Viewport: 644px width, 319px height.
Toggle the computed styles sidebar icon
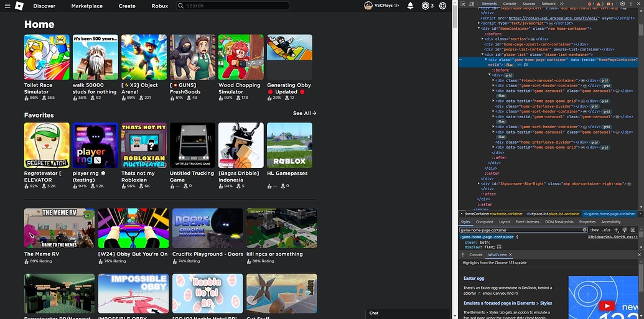coord(633,230)
